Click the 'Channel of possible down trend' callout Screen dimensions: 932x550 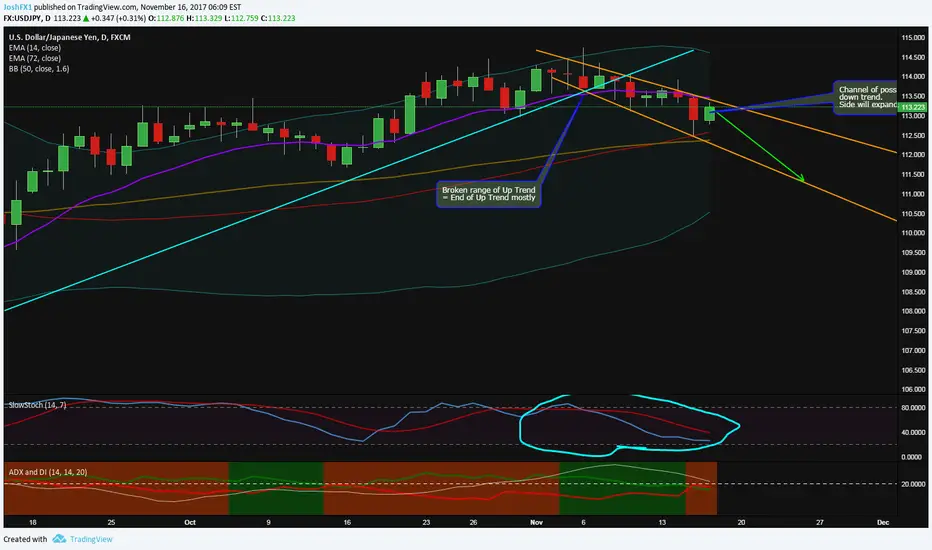[867, 98]
